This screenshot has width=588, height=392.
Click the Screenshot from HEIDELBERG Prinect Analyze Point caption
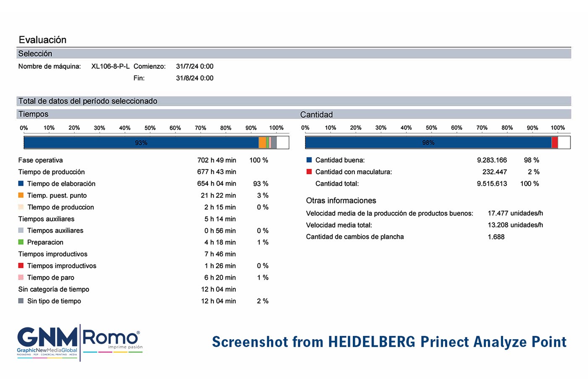click(x=389, y=342)
